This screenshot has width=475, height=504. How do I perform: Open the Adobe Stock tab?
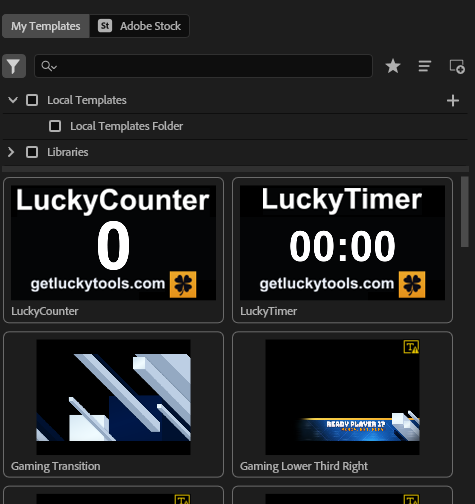[x=139, y=26]
